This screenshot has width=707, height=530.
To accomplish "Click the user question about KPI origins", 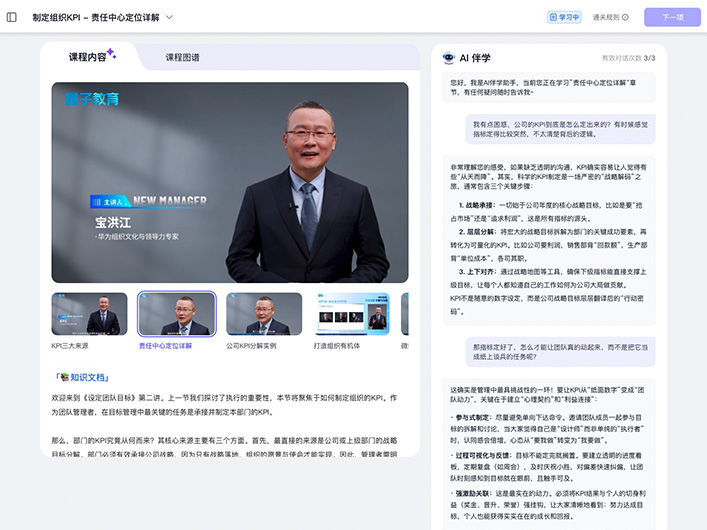I will pyautogui.click(x=560, y=129).
